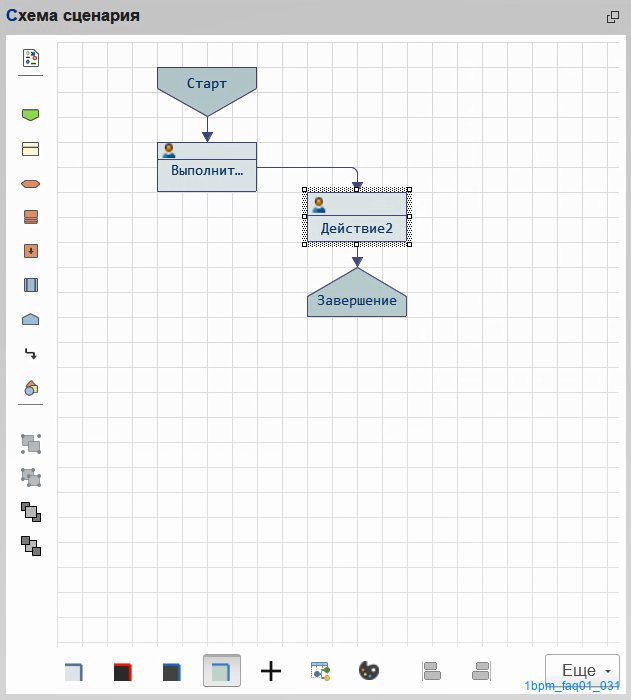Select the orange down-arrow Processing tool

[x=30, y=251]
